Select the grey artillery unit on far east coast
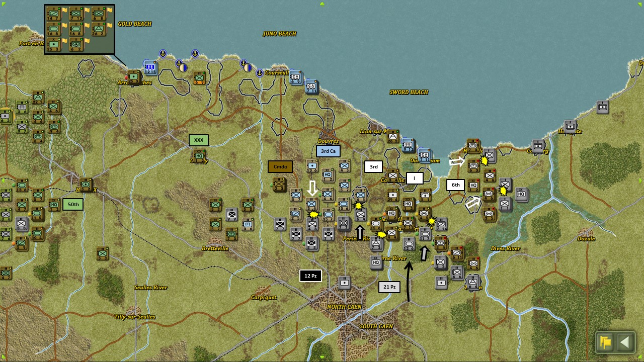Screen dimensions: 644x362 click(x=602, y=107)
